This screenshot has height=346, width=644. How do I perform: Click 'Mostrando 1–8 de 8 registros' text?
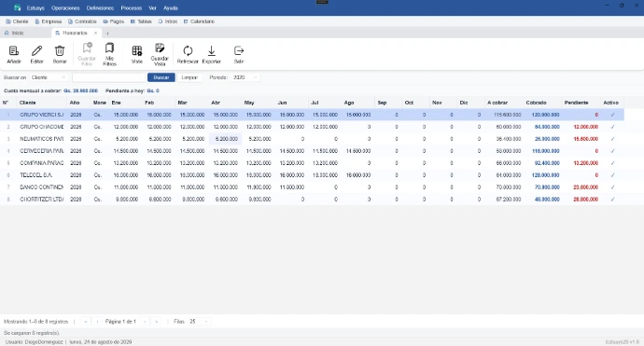coord(35,322)
